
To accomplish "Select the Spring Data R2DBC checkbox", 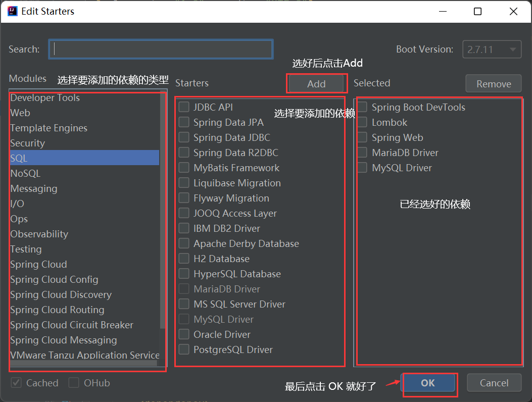I will click(x=184, y=153).
